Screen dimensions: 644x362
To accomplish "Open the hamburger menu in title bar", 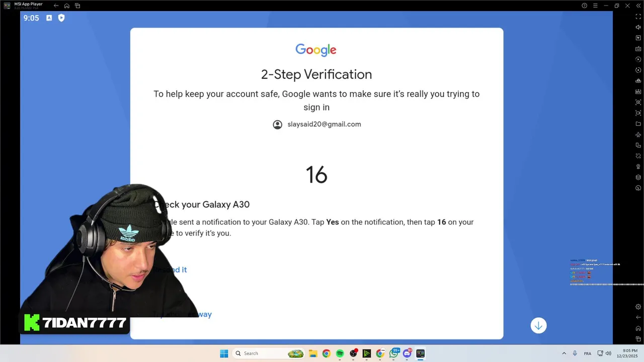I will click(x=595, y=6).
